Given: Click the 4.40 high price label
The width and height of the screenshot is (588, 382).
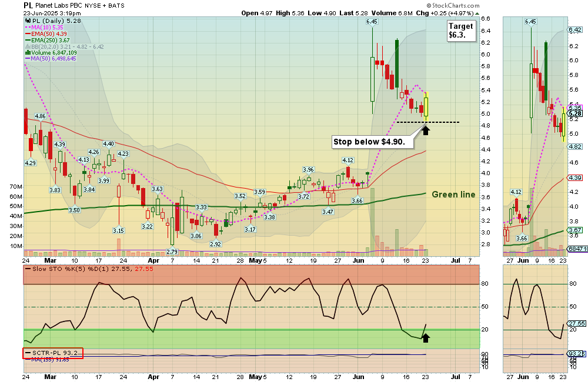Looking at the screenshot, I should pyautogui.click(x=108, y=144).
